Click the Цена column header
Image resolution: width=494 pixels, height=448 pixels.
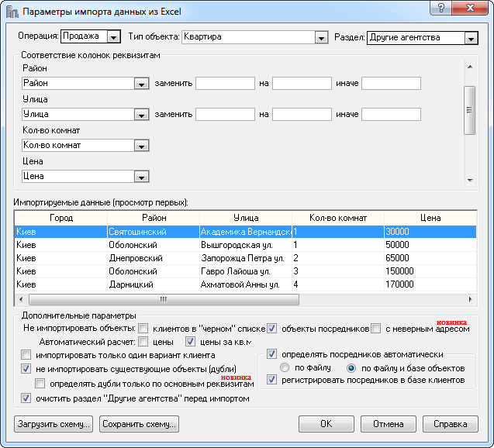click(430, 218)
